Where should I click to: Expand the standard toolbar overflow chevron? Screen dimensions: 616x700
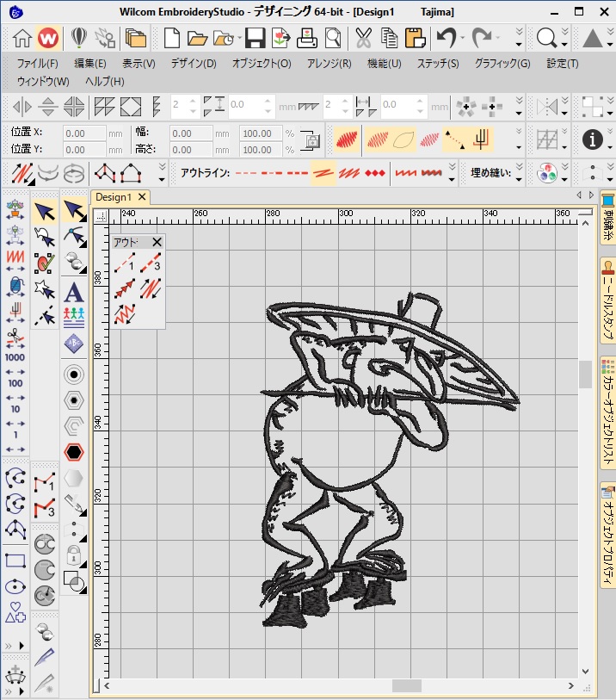(x=519, y=38)
